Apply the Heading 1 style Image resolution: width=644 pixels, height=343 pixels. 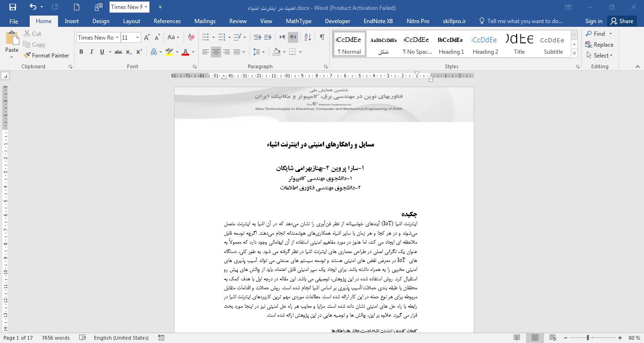(451, 44)
